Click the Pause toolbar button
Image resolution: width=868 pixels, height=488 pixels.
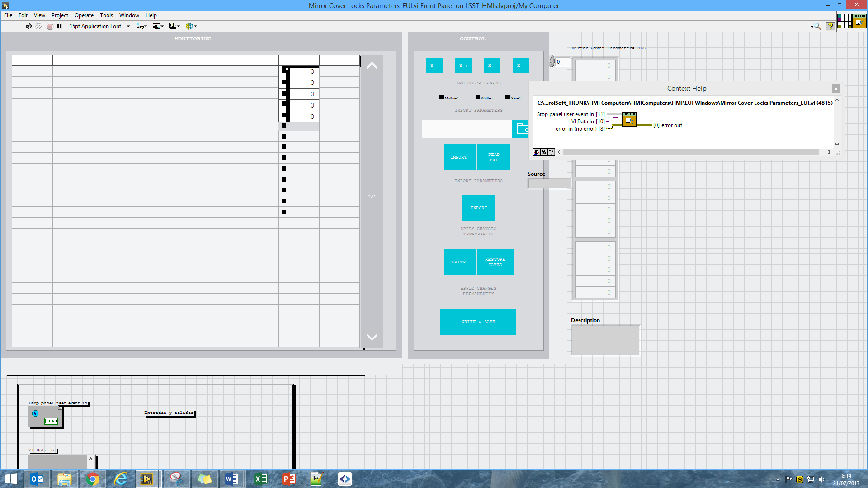pos(59,26)
